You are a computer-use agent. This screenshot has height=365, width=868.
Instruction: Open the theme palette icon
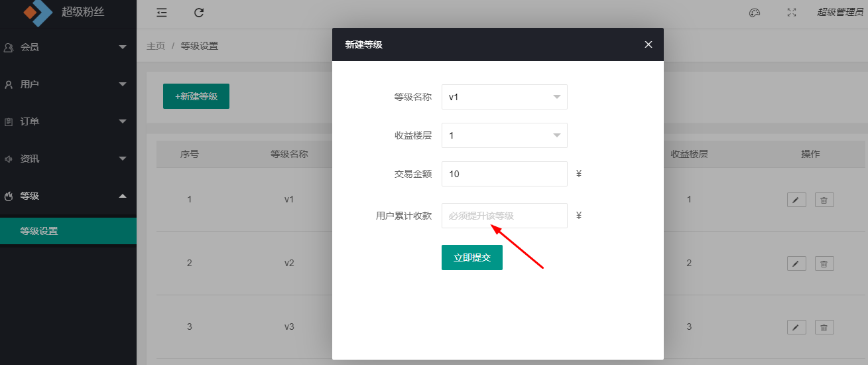(754, 13)
